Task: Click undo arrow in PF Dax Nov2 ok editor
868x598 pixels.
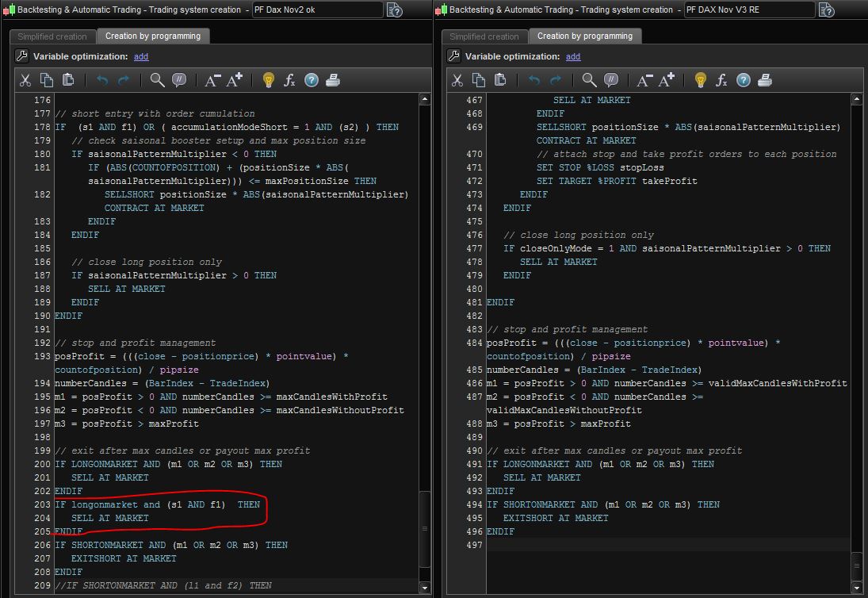Action: (102, 80)
